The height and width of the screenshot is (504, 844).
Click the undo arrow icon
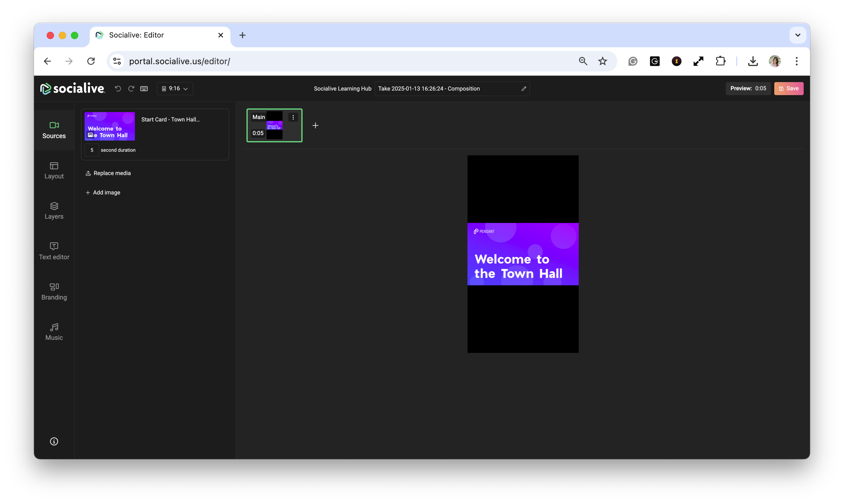118,89
